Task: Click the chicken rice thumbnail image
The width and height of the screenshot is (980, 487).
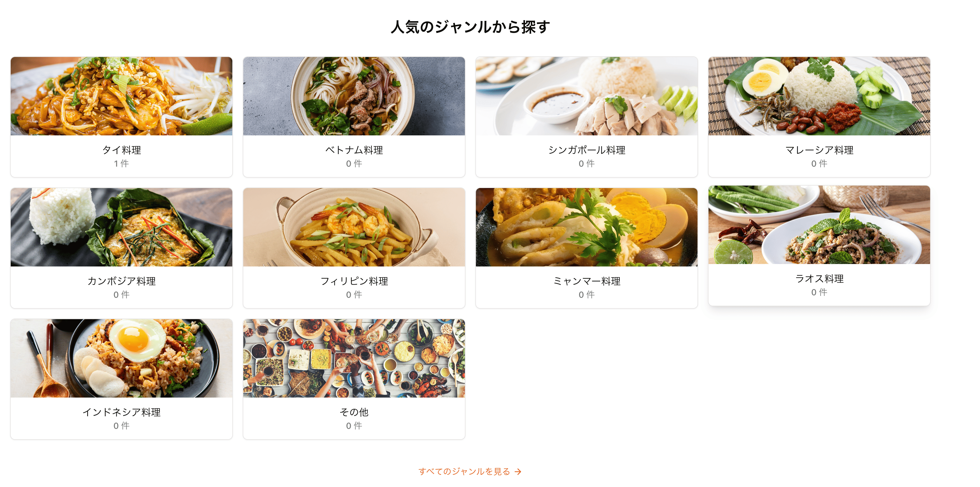Action: [x=587, y=96]
